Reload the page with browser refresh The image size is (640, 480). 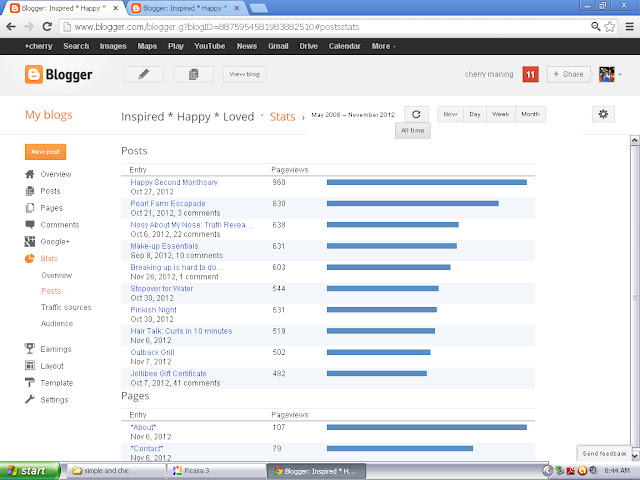[x=47, y=27]
